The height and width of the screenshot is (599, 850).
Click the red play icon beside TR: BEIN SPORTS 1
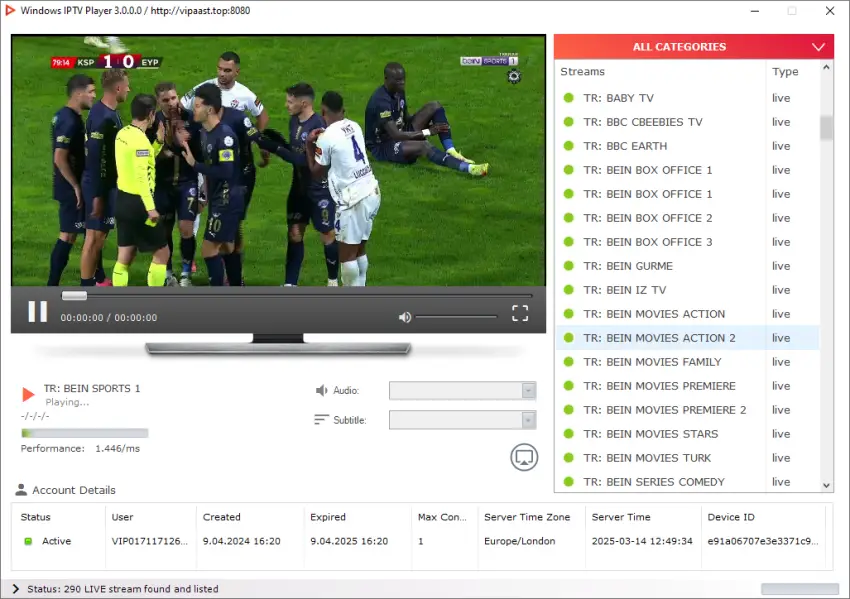coord(28,394)
